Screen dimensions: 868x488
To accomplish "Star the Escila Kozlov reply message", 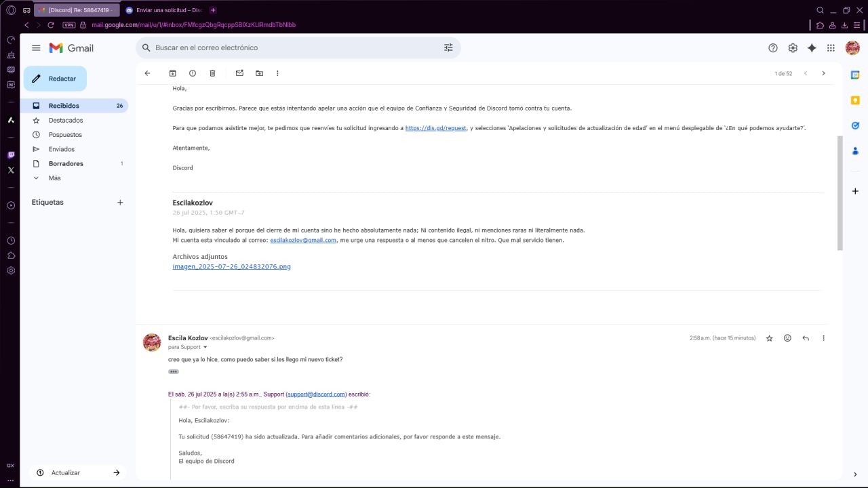I will point(769,338).
